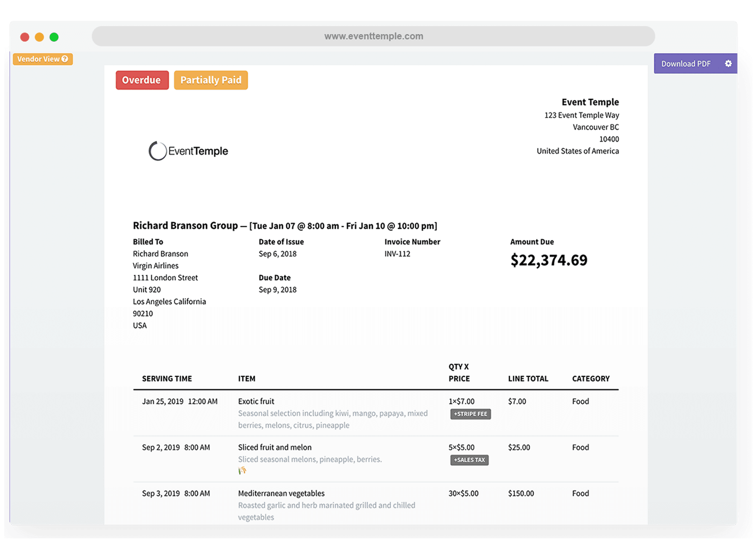Click the SERVING TIME column header
This screenshot has width=756, height=558.
pyautogui.click(x=167, y=378)
